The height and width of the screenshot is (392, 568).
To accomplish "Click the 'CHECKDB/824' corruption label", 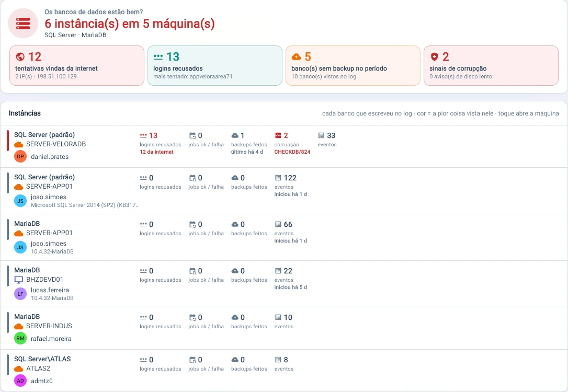I will pyautogui.click(x=292, y=152).
